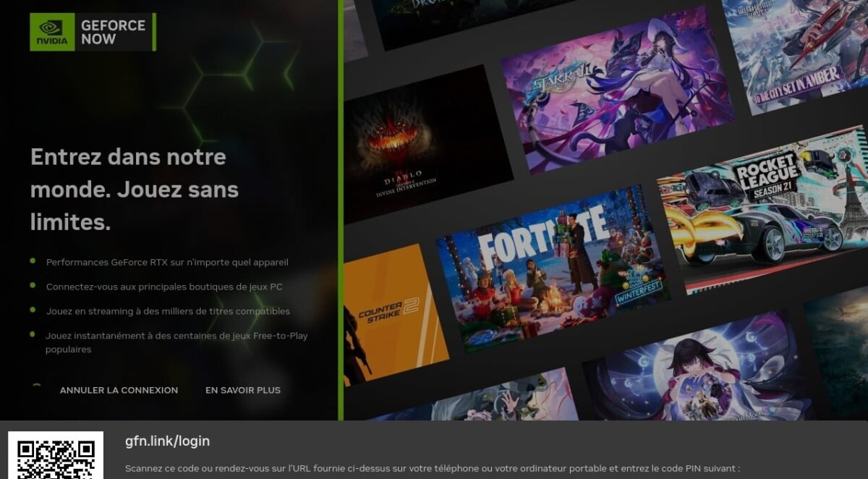Click the EN SAVOIR PLUS button
The width and height of the screenshot is (868, 479).
pos(242,390)
